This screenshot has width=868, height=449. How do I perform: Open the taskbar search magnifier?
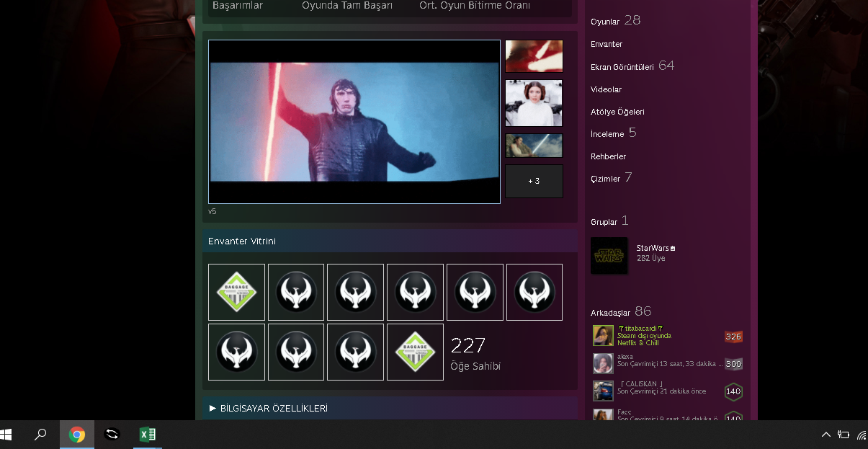(41, 435)
